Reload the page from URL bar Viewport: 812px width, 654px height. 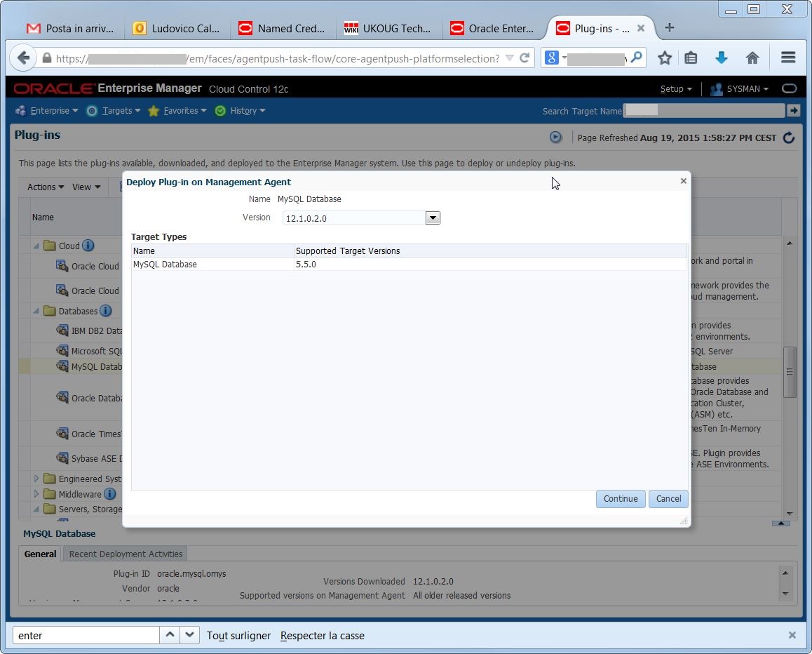pyautogui.click(x=524, y=58)
